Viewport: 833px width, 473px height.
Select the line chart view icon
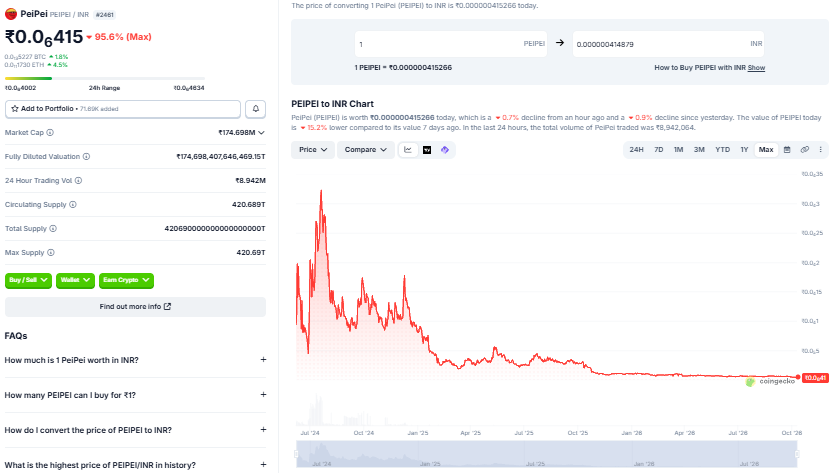coord(408,150)
